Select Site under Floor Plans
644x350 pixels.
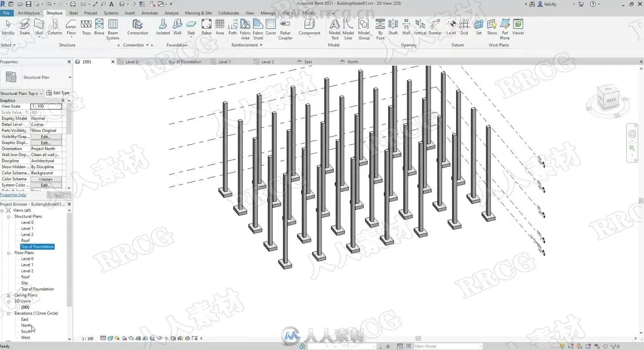(25, 283)
